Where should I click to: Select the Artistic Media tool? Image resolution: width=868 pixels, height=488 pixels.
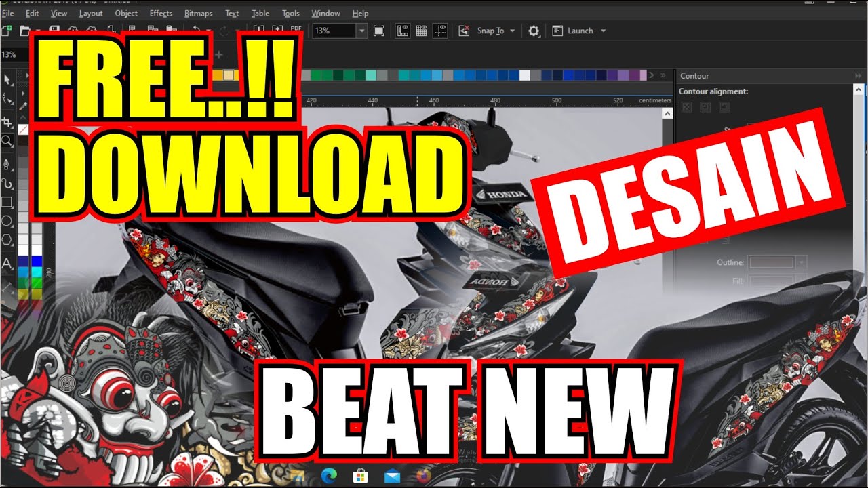coord(7,183)
